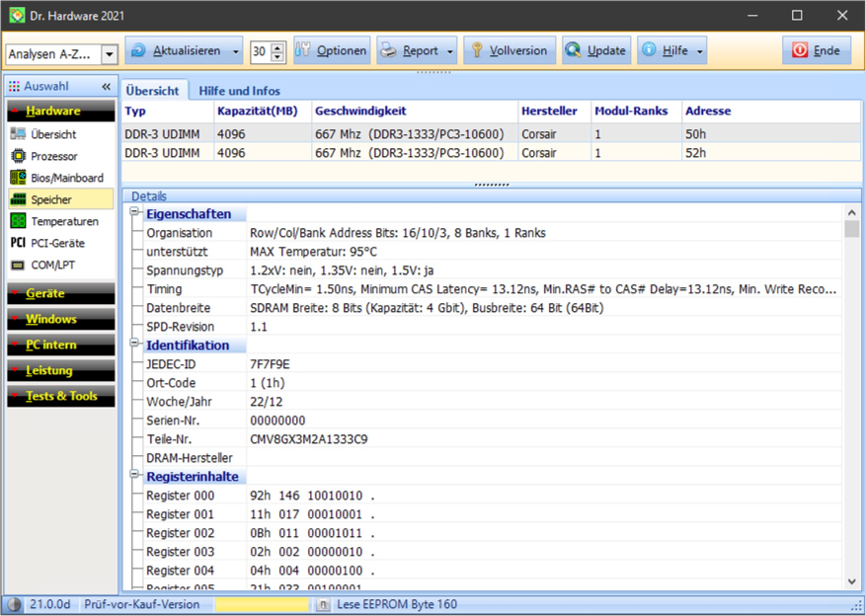Image resolution: width=865 pixels, height=616 pixels.
Task: Increase the refresh interval spinner value
Action: tap(277, 46)
